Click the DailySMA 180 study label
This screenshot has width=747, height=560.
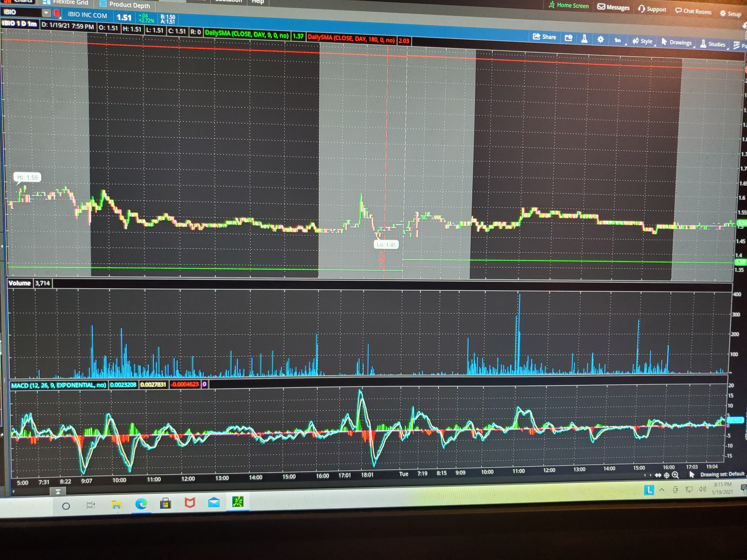point(351,39)
